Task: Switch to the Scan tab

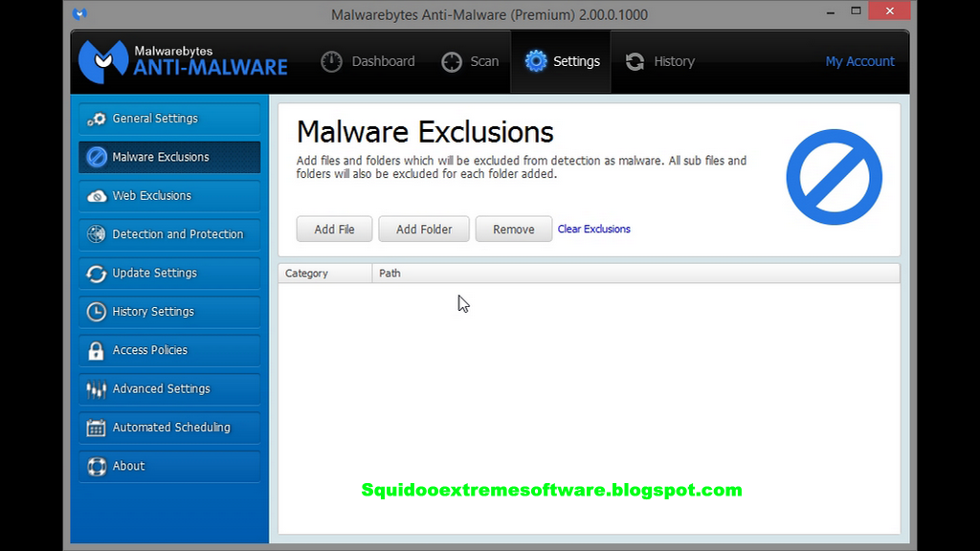Action: (x=470, y=61)
